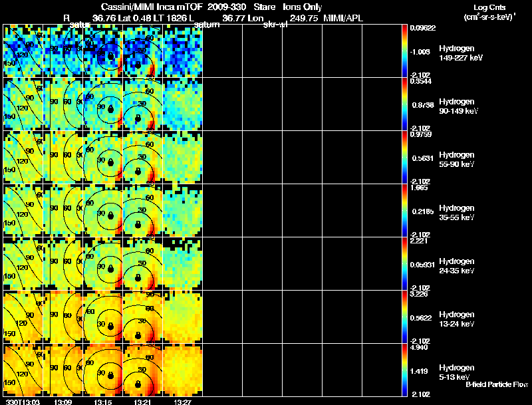Viewport: 532px width, 405px height.
Task: Click the Hydrogen 90-149 keV color bar
Action: (x=404, y=104)
